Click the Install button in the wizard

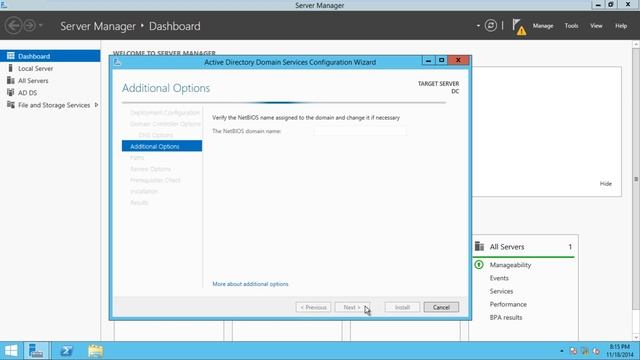coord(402,307)
